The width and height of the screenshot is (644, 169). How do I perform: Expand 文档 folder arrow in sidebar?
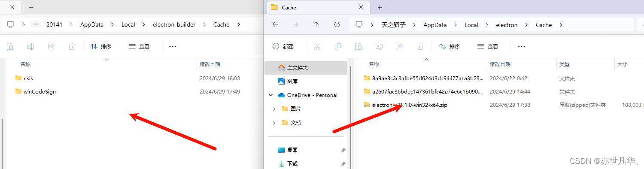pos(274,123)
